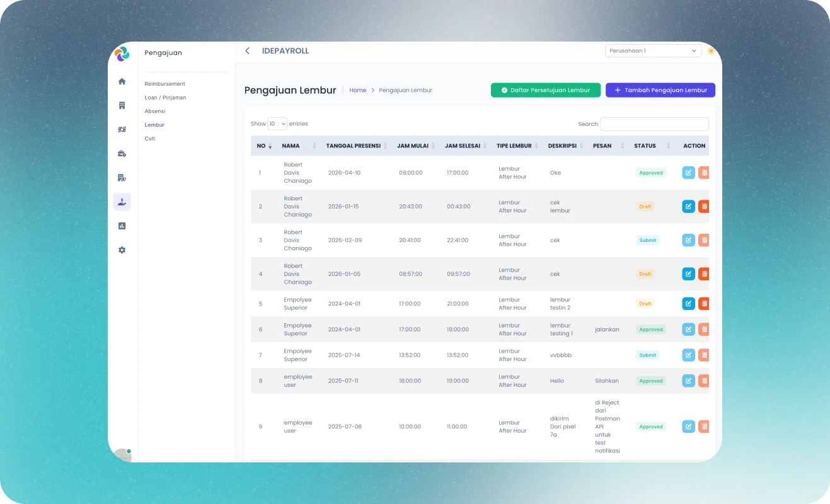Sort by NAMA column
This screenshot has width=830, height=504.
tap(299, 146)
